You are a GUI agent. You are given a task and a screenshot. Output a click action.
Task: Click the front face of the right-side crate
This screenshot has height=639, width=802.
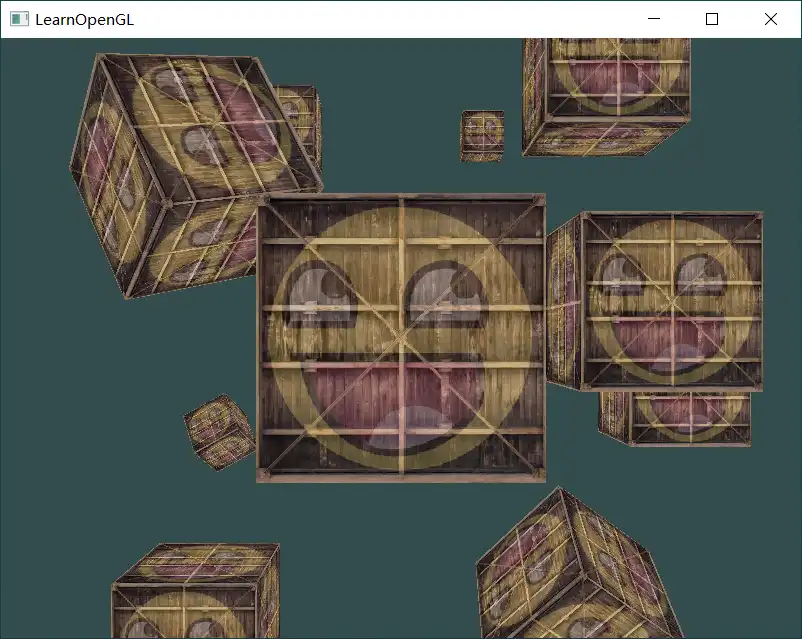(x=672, y=300)
